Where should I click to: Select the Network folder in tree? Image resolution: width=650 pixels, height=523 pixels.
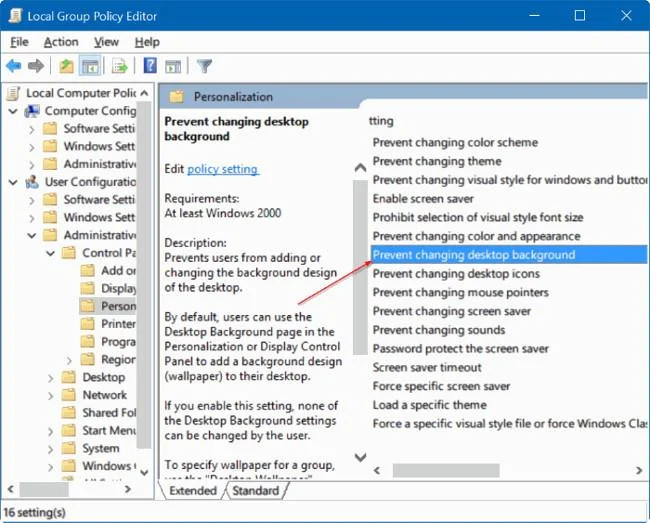point(104,395)
